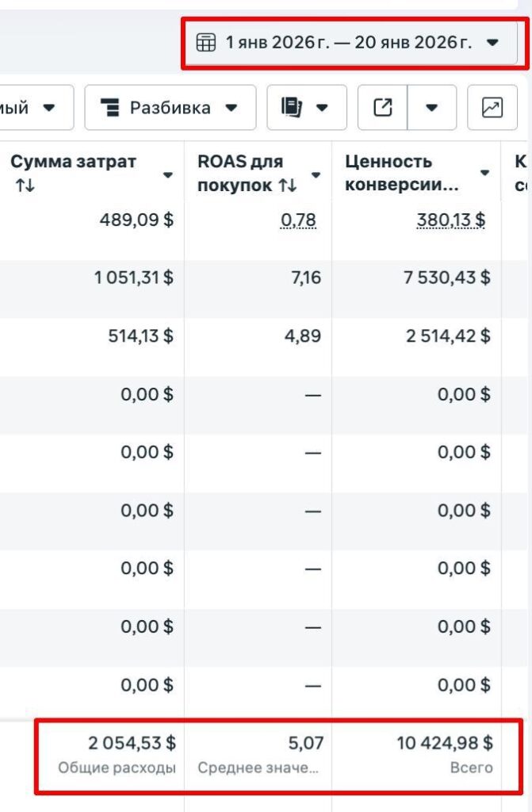Open the export options arrow
This screenshot has height=812, width=532.
(432, 107)
